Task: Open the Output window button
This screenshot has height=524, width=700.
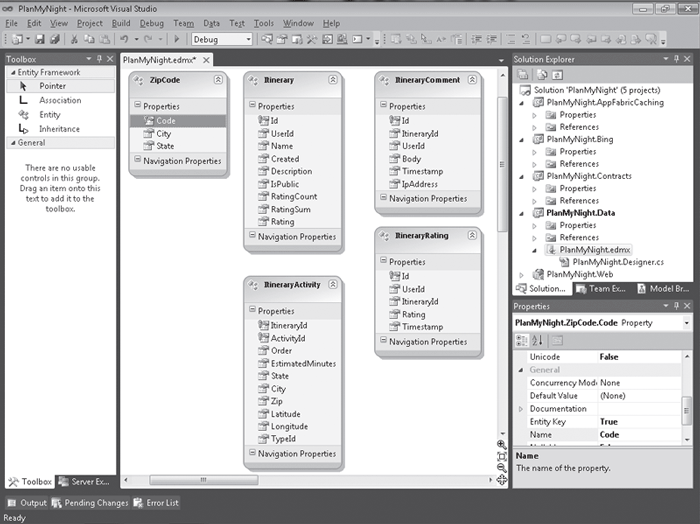Action: click(27, 503)
